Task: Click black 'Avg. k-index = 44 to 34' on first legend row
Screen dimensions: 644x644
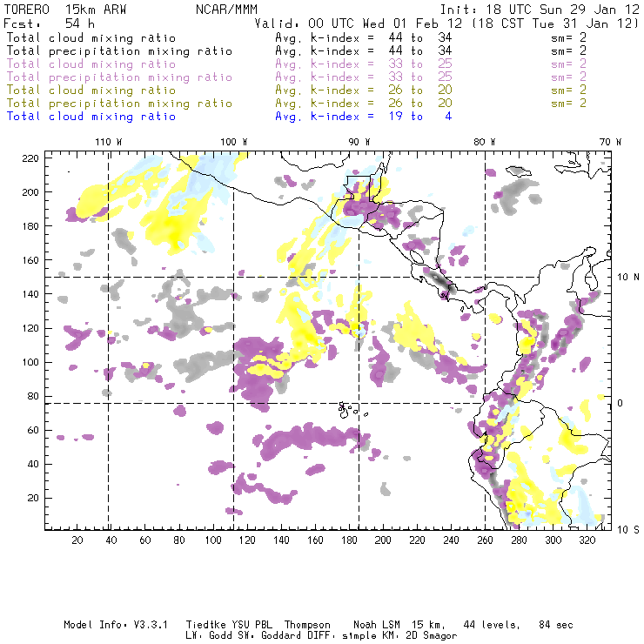Action: [364, 38]
